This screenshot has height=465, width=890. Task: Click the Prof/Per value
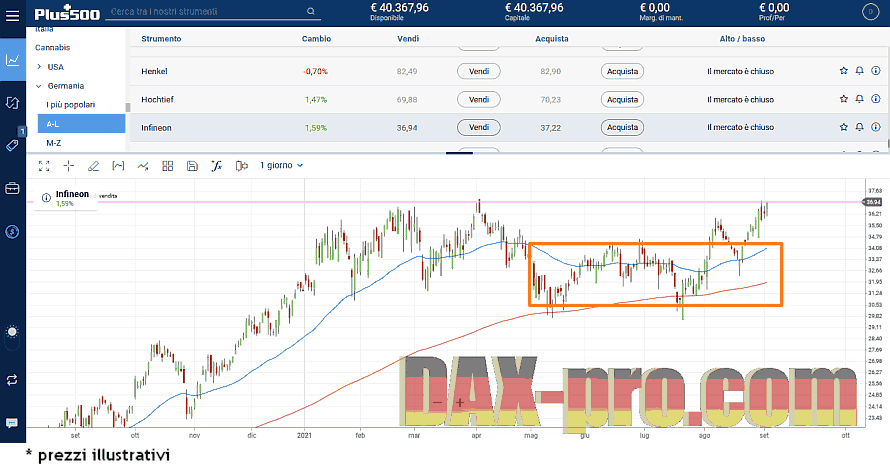[774, 7]
